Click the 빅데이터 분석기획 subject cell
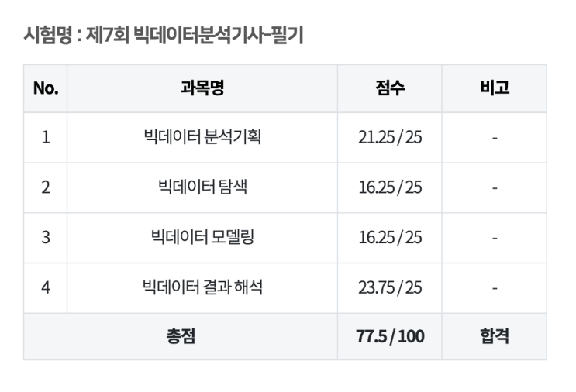 (202, 138)
